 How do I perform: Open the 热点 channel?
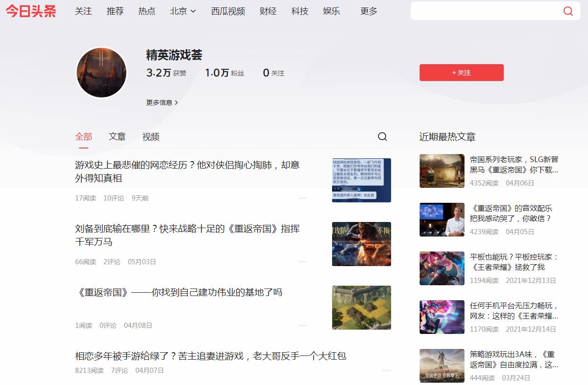point(147,11)
